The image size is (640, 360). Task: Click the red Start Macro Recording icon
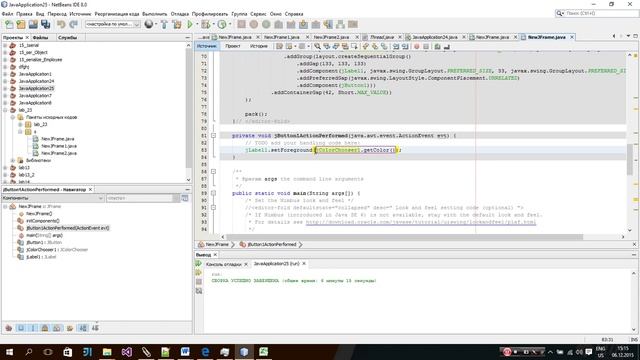[x=416, y=47]
